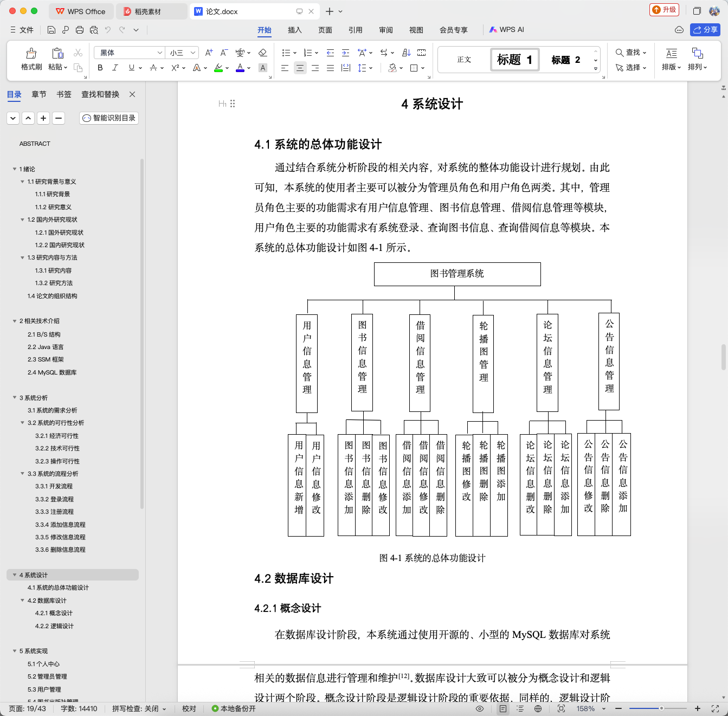
Task: Click the 拼写检查 status bar item
Action: (139, 708)
